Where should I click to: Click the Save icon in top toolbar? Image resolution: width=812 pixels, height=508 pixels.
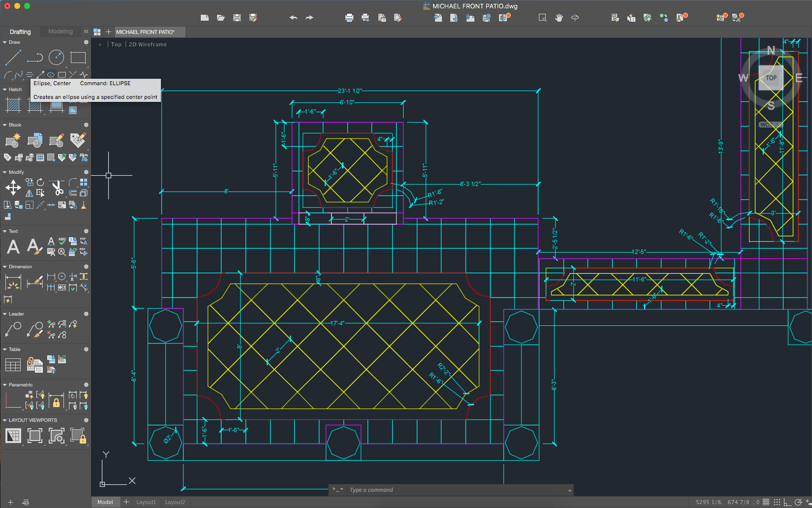[237, 18]
